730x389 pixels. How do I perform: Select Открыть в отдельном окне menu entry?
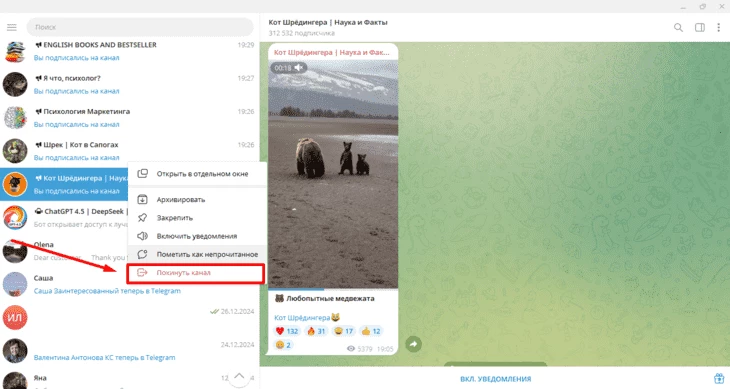[197, 174]
